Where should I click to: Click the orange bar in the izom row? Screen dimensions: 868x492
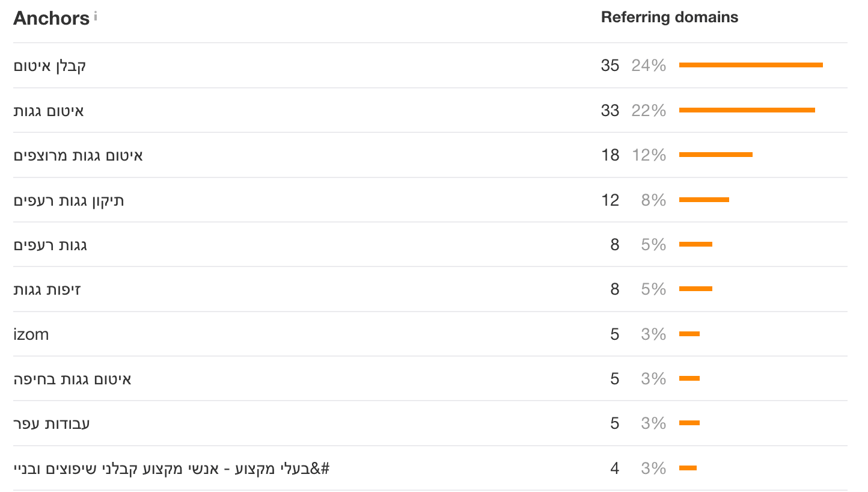coord(689,334)
